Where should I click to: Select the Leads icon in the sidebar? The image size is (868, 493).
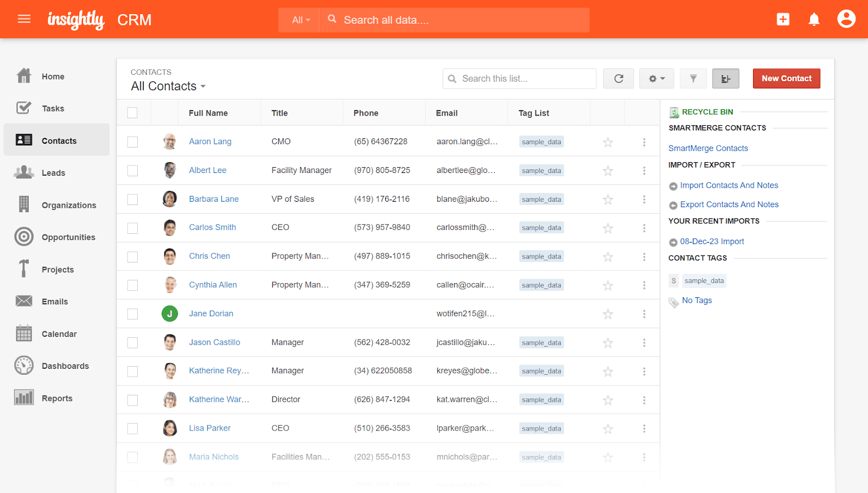(x=24, y=172)
